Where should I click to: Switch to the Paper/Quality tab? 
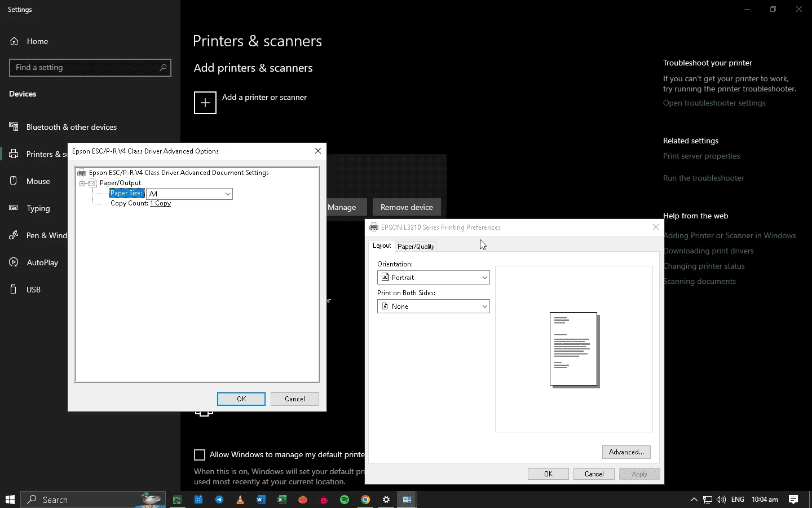[x=416, y=247]
